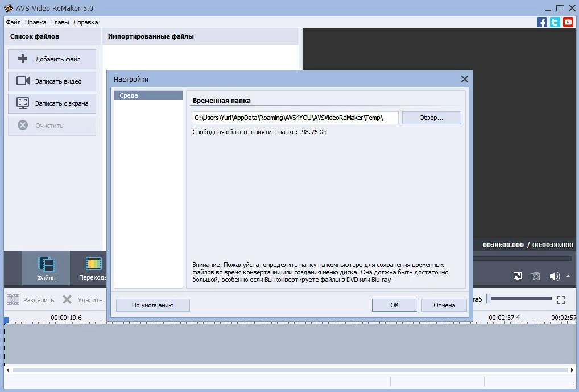Click the temporary folder path field
Screen dimensions: 579x392
click(x=295, y=118)
